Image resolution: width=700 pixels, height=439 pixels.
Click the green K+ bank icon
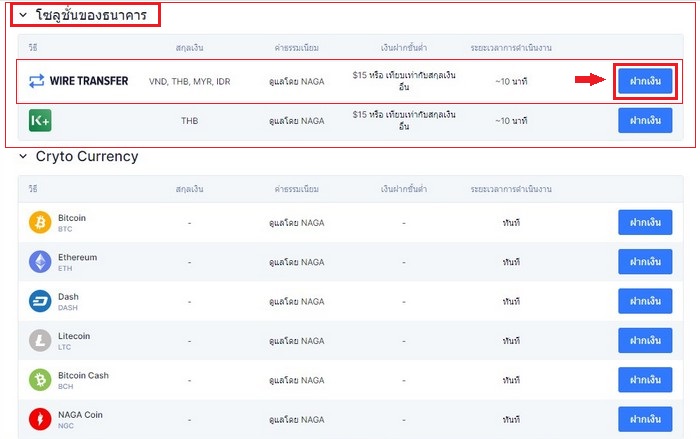[40, 121]
